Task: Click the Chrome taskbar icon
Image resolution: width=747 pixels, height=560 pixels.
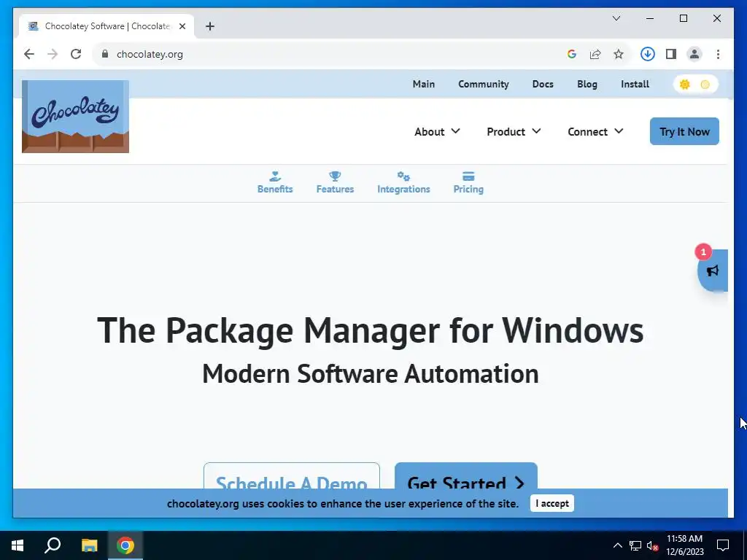Action: [125, 545]
